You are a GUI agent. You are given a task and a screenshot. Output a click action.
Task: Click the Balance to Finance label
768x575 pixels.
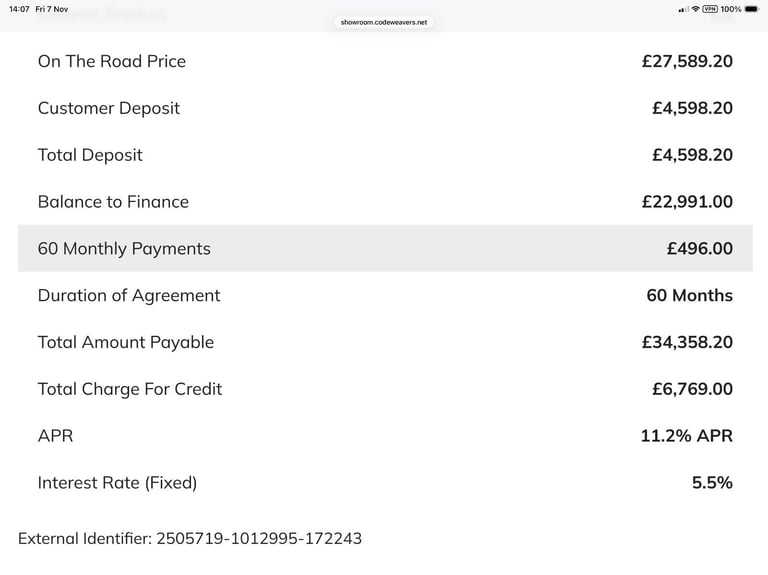(113, 201)
